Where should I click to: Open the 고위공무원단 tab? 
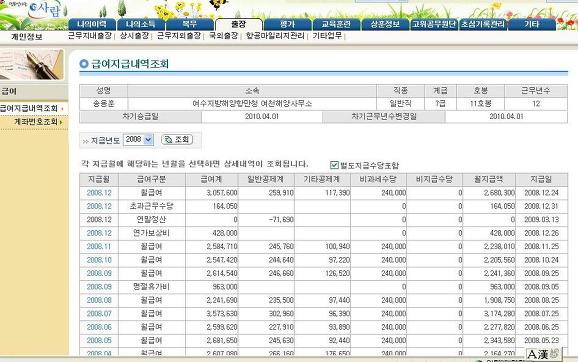coord(434,24)
